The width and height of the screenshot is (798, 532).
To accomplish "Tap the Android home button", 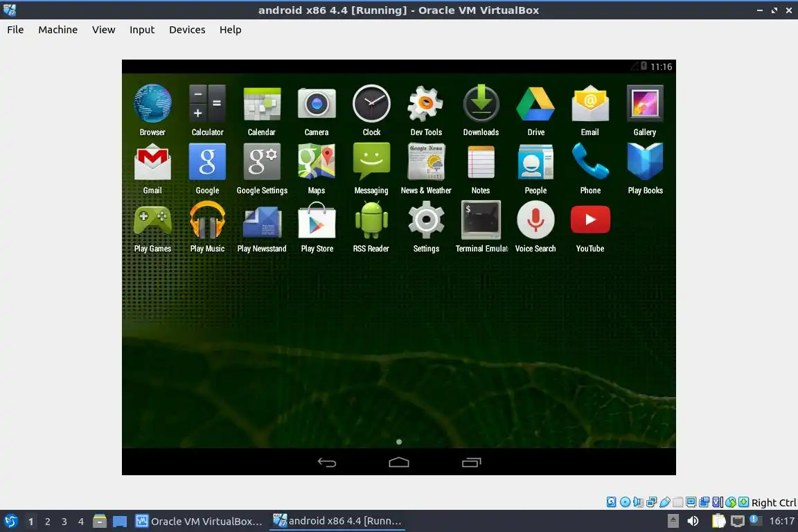I will 398,462.
